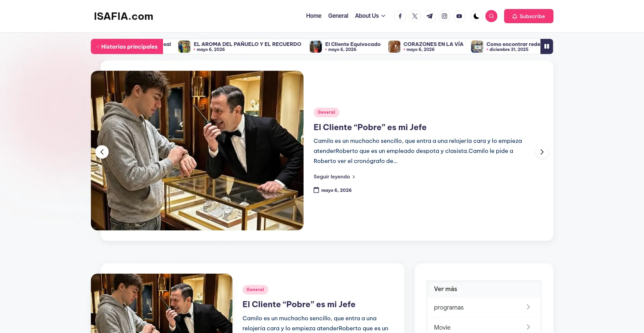
Task: Open the Telegram social link
Action: tap(430, 16)
